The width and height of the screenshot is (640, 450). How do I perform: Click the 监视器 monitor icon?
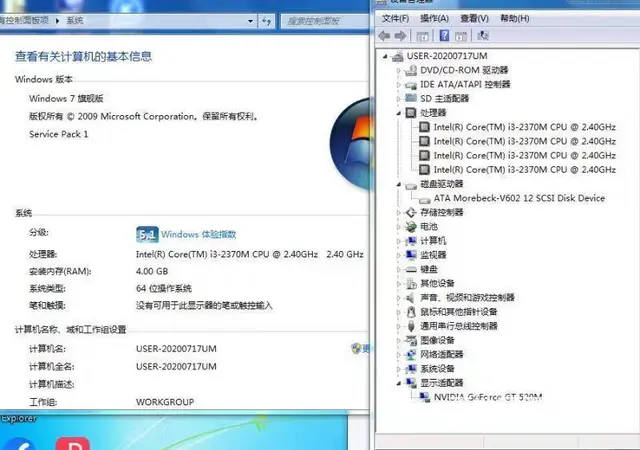tap(411, 255)
